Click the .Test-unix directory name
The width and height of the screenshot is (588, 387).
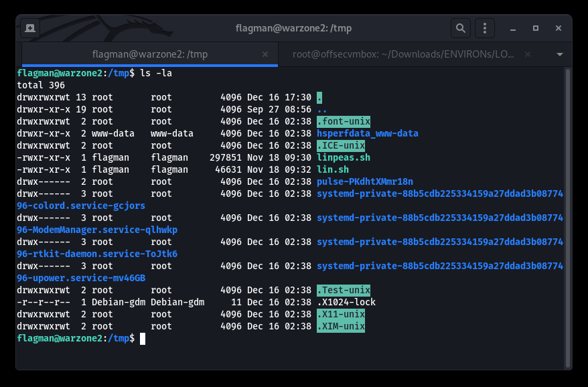tap(343, 291)
